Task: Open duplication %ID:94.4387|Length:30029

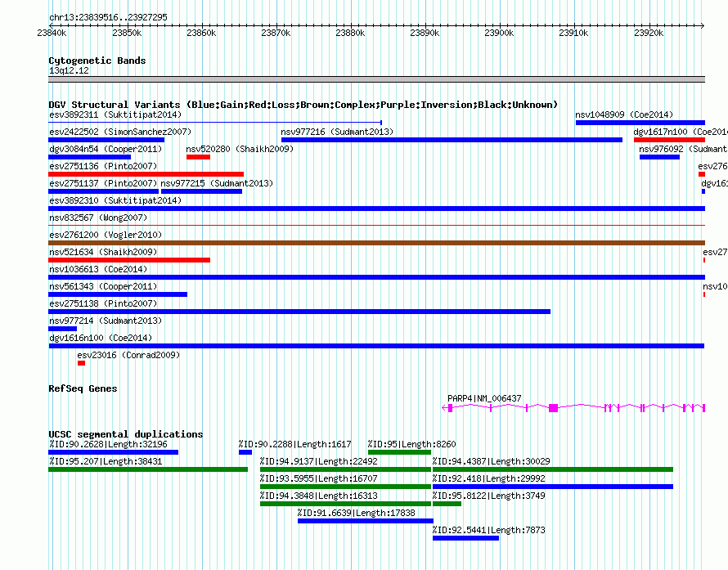Action: 492,461
